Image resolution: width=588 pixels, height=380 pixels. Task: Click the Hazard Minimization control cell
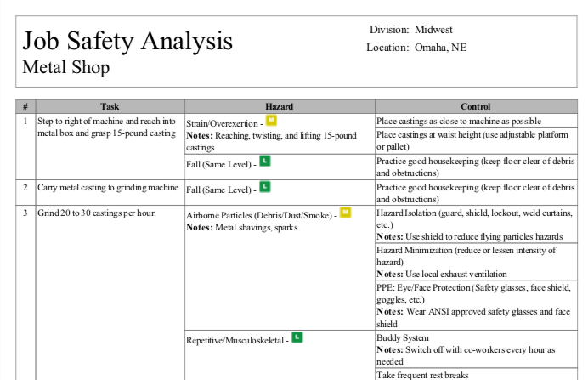pos(476,262)
